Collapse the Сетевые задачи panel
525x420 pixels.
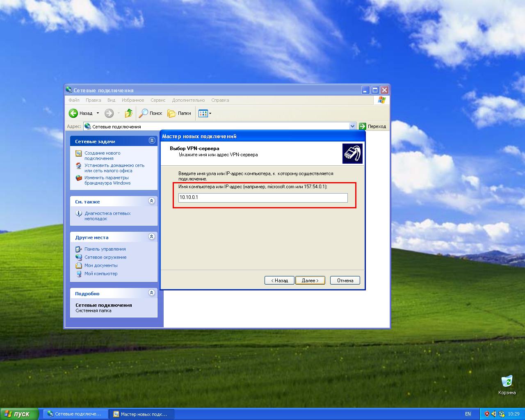(x=152, y=141)
